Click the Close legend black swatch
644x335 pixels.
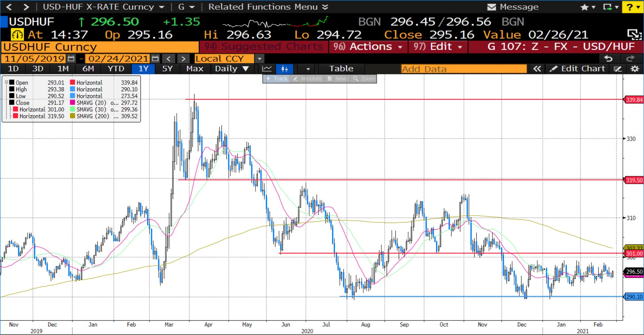12,103
